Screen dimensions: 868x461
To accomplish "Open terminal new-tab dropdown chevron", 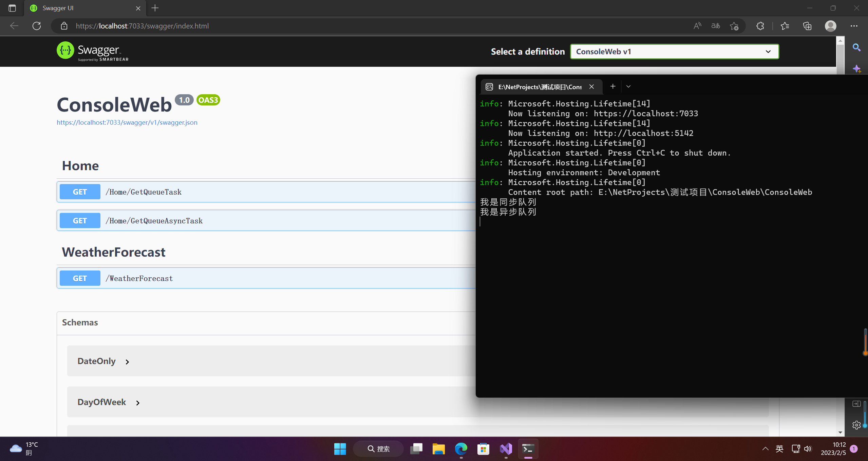I will pyautogui.click(x=628, y=86).
